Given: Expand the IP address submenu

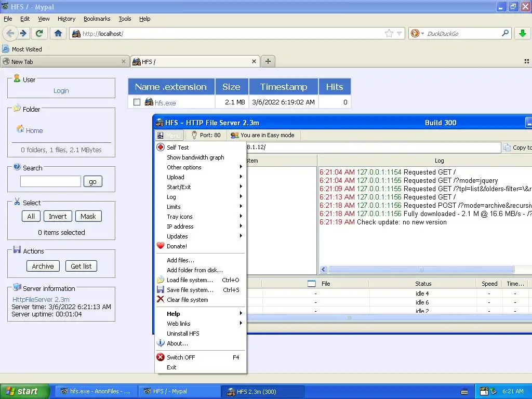Looking at the screenshot, I should [x=200, y=227].
